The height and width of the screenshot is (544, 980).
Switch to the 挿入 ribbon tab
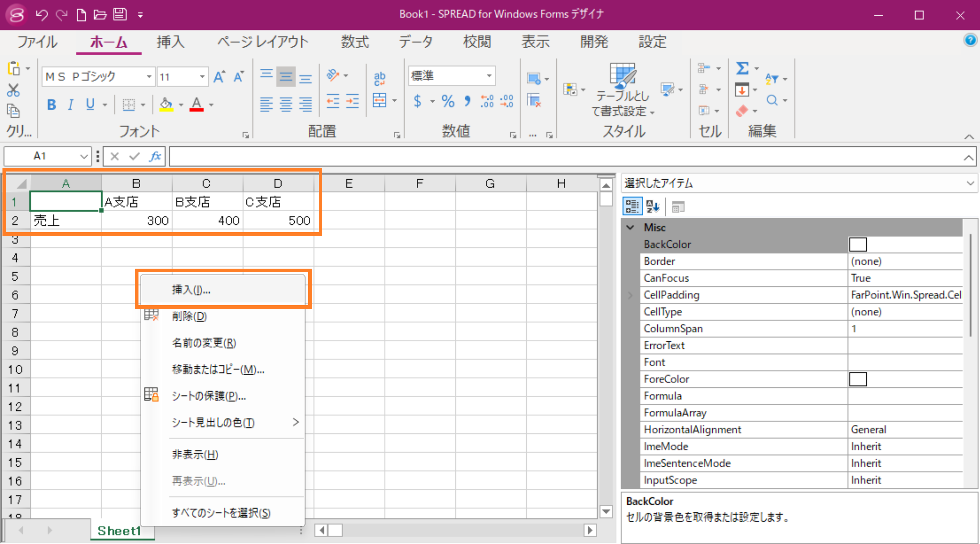[170, 42]
